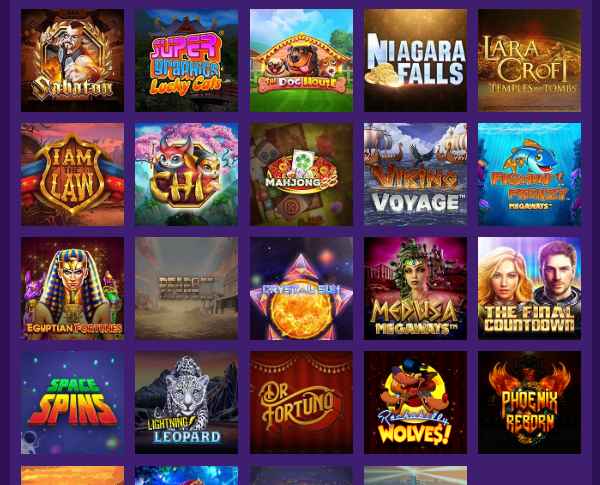Click the faded greyed-out game tile
Image resolution: width=600 pixels, height=485 pixels.
coord(186,288)
